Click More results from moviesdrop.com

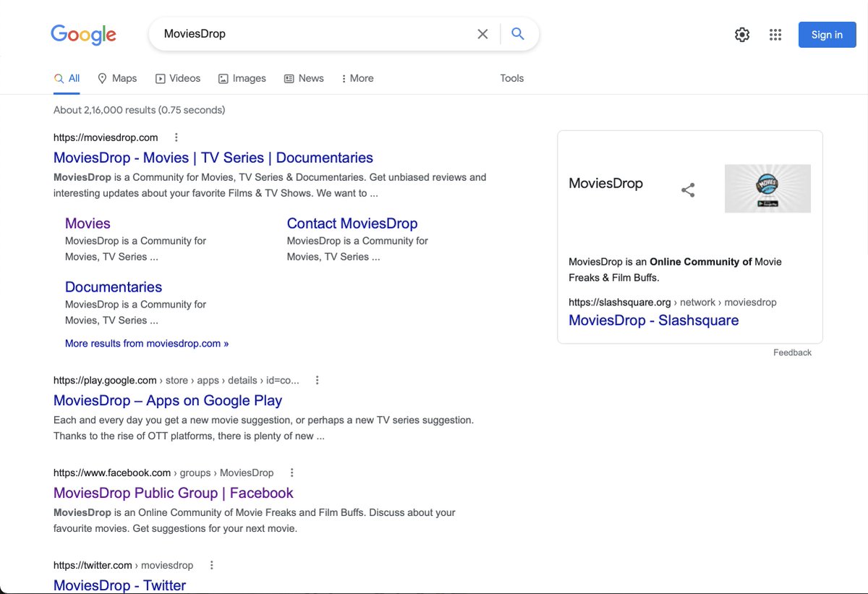click(147, 344)
